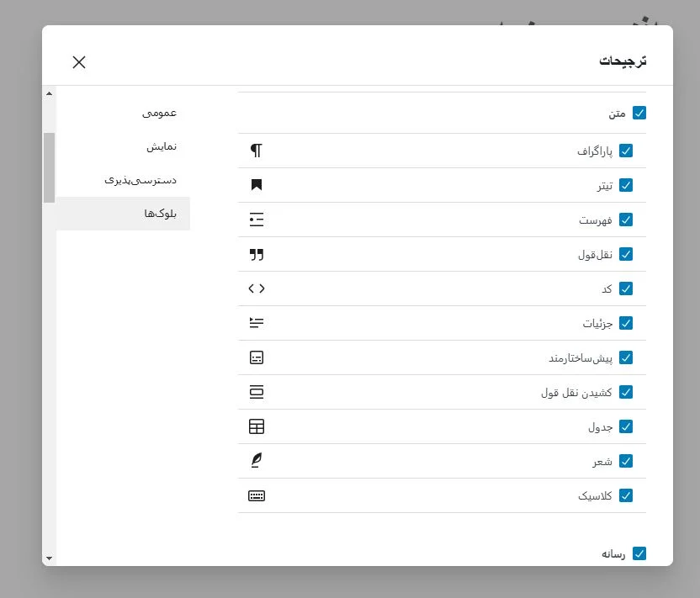
Task: Click the Table block grid icon
Action: pyautogui.click(x=257, y=426)
